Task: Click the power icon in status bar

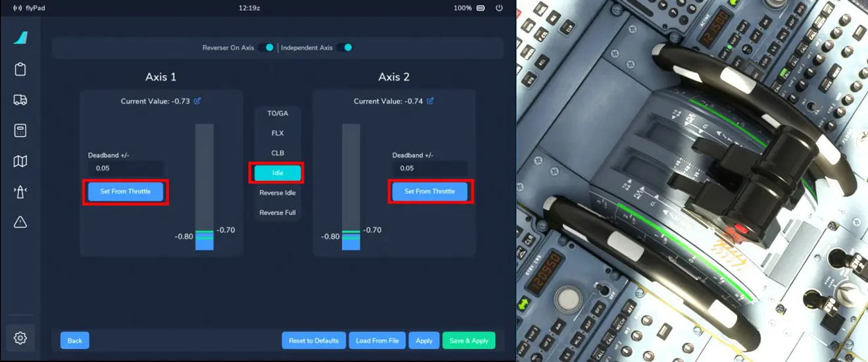Action: pyautogui.click(x=499, y=8)
